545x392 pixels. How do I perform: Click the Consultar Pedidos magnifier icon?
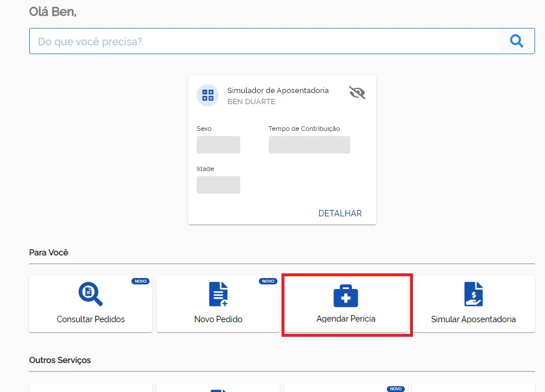90,294
